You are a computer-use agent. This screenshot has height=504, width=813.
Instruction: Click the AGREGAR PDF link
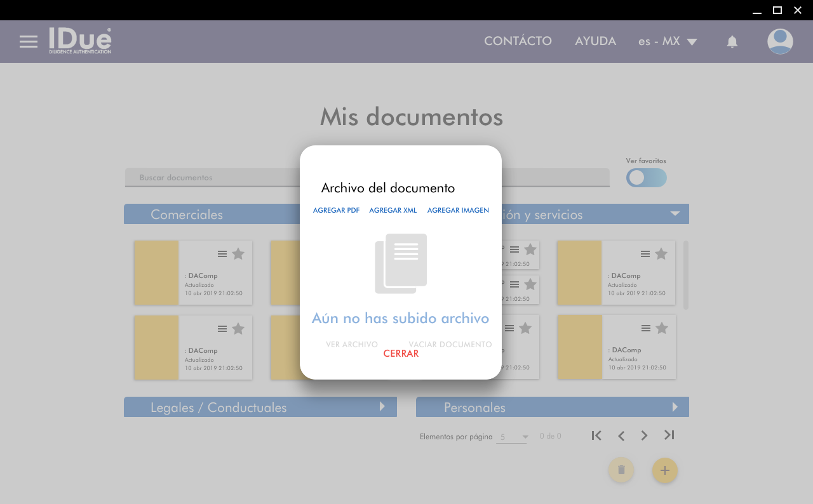tap(336, 211)
